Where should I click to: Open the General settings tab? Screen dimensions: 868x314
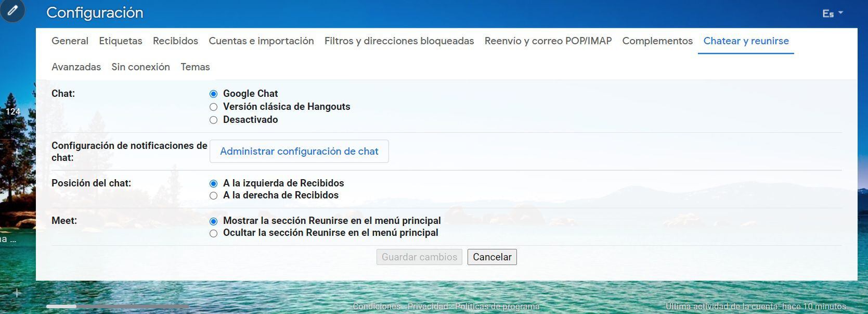pos(70,41)
